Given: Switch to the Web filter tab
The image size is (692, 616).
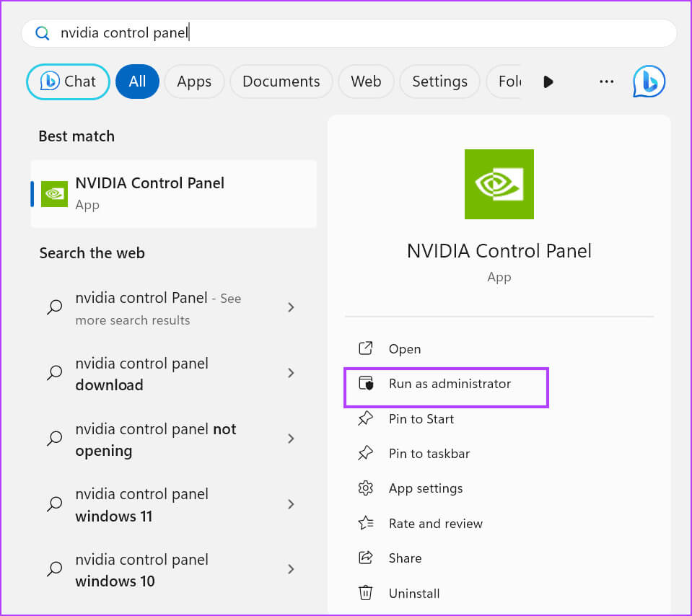Looking at the screenshot, I should pyautogui.click(x=366, y=82).
